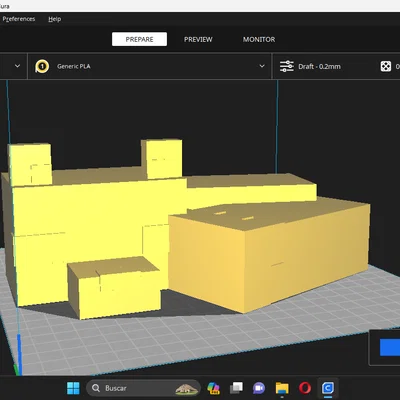Viewport: 400px width, 400px height.
Task: Click the Buscar taskbar search field
Action: 143,388
